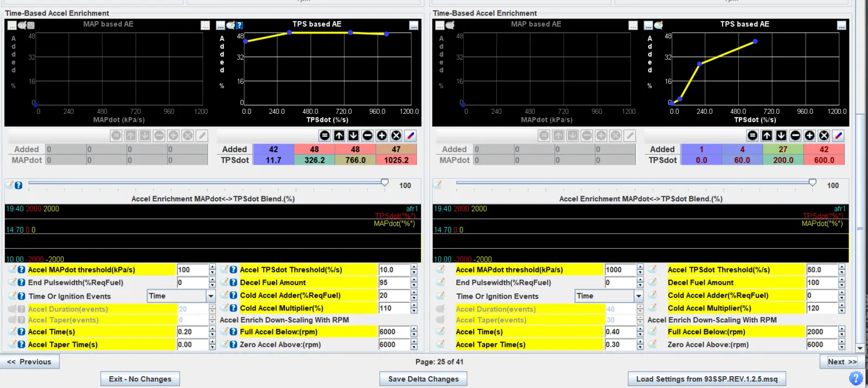Screen dimensions: 868x388
Task: Decrease right Full Accel Below:(rpm) with down spinner
Action: (842, 334)
